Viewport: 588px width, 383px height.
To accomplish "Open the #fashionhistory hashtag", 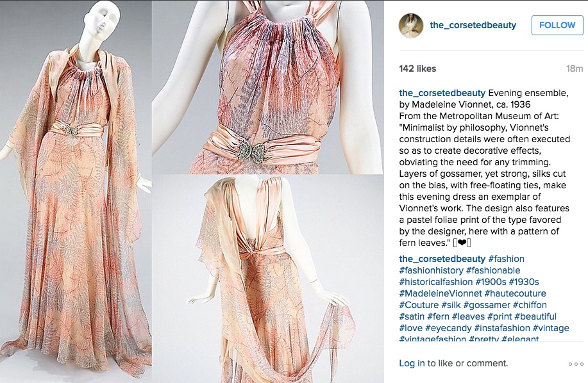I will coord(432,270).
